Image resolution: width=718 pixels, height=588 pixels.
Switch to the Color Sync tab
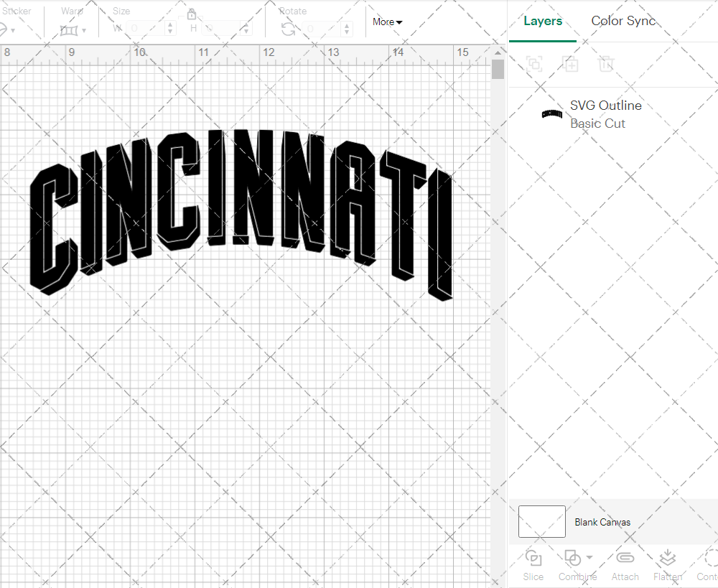click(x=623, y=21)
